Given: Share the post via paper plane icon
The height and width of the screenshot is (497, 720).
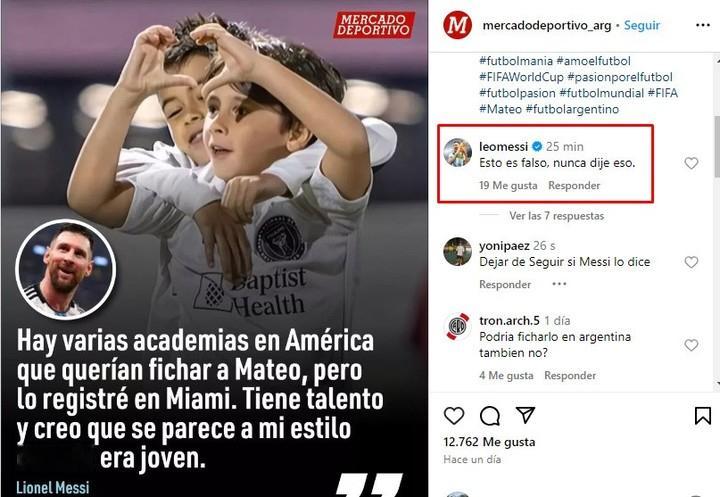Looking at the screenshot, I should click(525, 415).
